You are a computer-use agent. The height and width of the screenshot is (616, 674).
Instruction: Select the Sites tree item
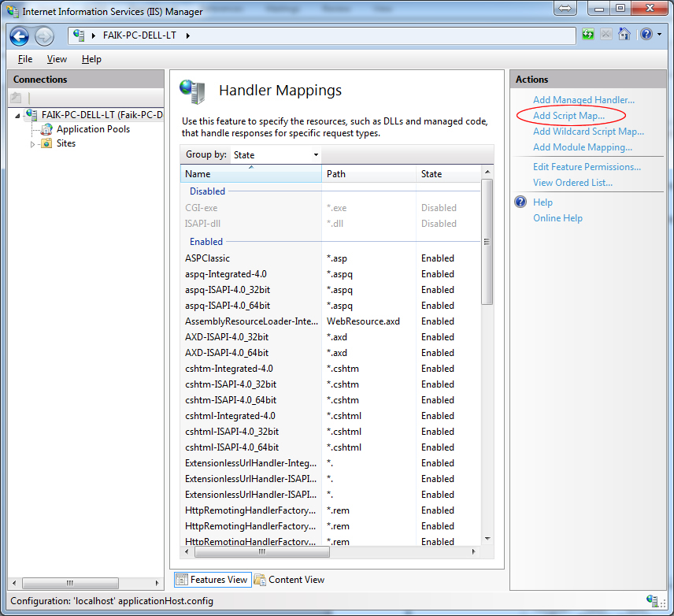[x=66, y=143]
